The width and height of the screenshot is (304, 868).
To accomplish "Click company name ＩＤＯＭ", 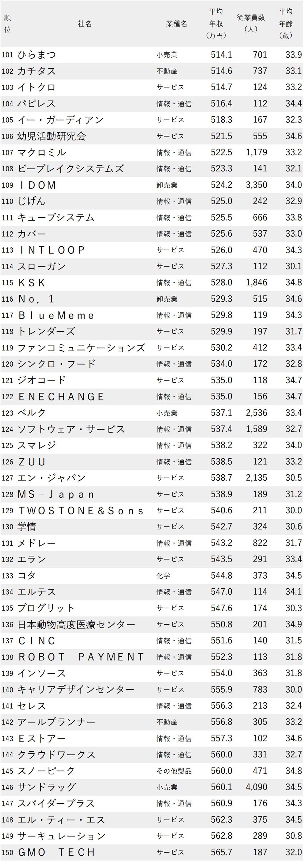I will (37, 185).
